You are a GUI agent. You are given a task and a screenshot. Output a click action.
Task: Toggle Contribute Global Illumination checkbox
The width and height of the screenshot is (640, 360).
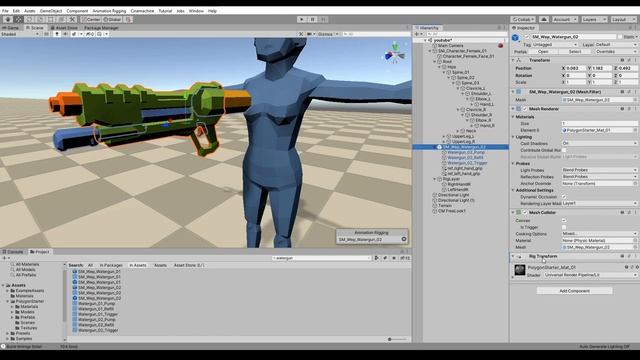tap(564, 150)
